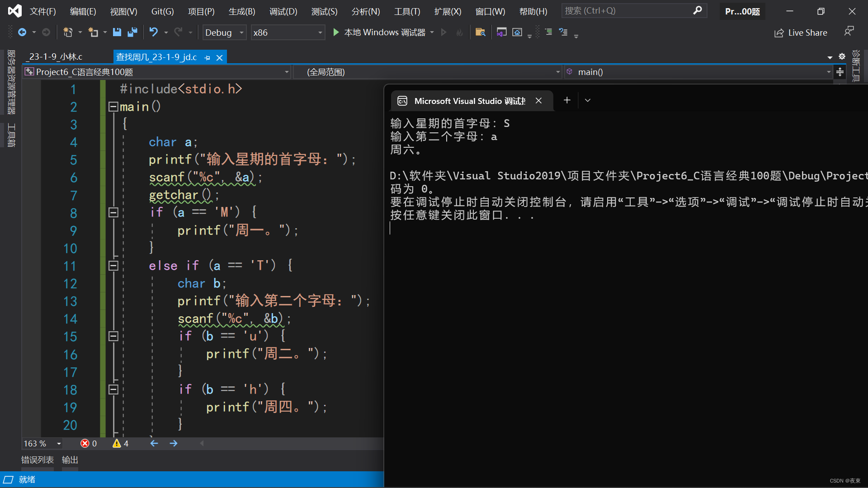
Task: Open the 163 % zoom level dropdown
Action: tap(59, 444)
